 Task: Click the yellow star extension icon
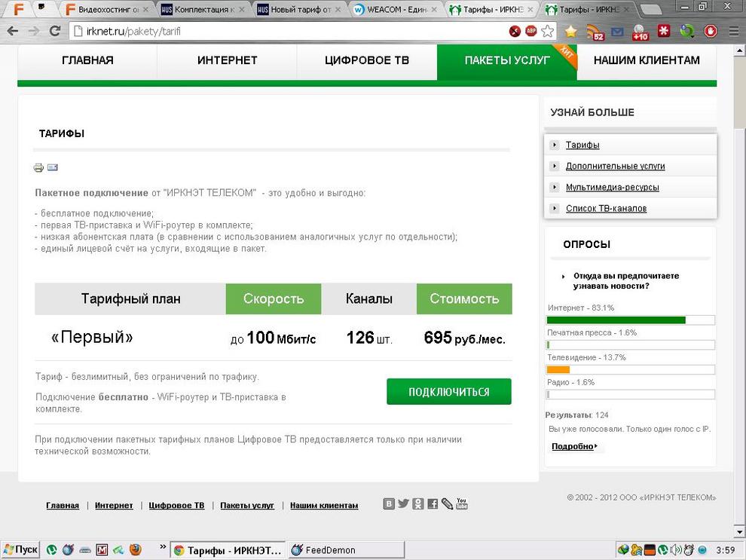pyautogui.click(x=571, y=32)
